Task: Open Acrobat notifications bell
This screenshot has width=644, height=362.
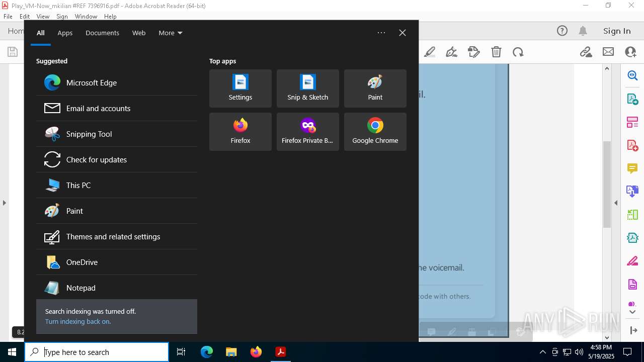Action: 583,31
